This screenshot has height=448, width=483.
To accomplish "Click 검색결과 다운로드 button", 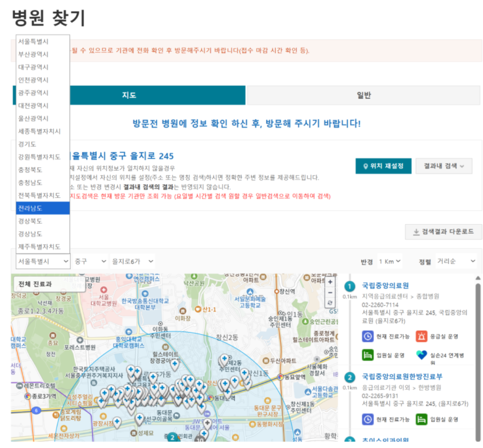I will [x=443, y=231].
